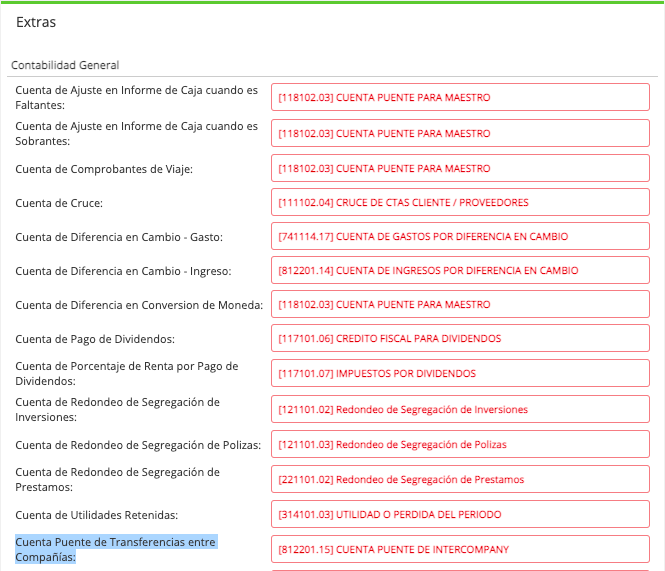
Task: Click the highlighted Cuenta Puente de Transferencias label
Action: pyautogui.click(x=116, y=549)
